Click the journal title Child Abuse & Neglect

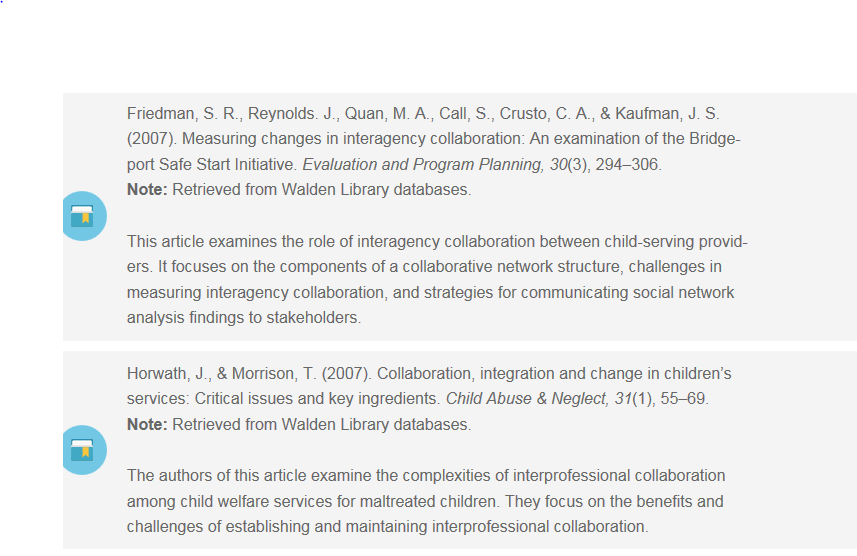(x=527, y=399)
